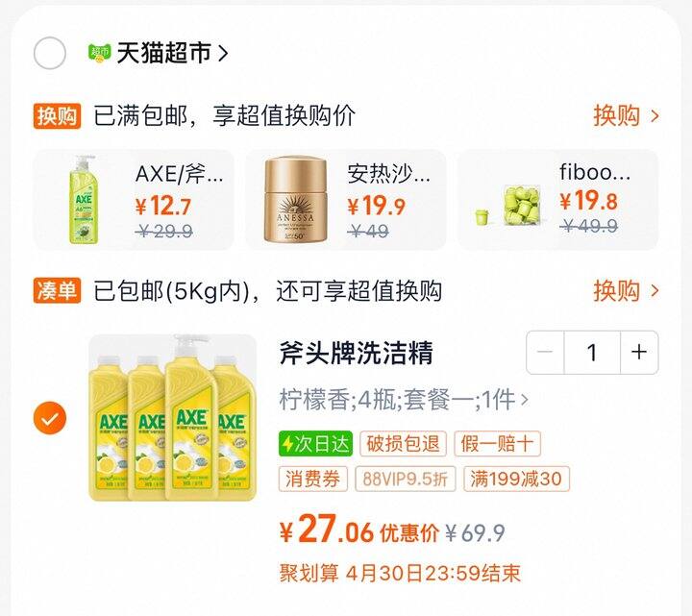Uncheck the orange checkmark for the AXE dish soap
Viewport: 692px width, 616px height.
coord(50,417)
